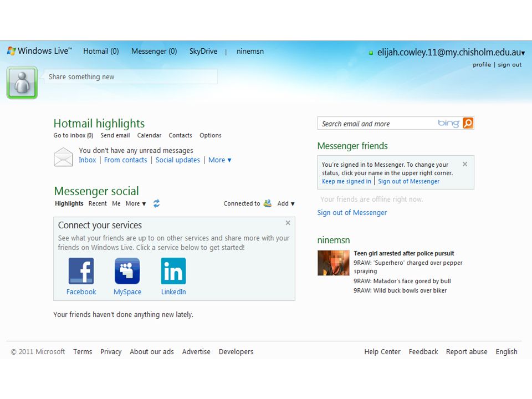Click the Feedback footer link
Screen dimensions: 532x399
coord(423,352)
